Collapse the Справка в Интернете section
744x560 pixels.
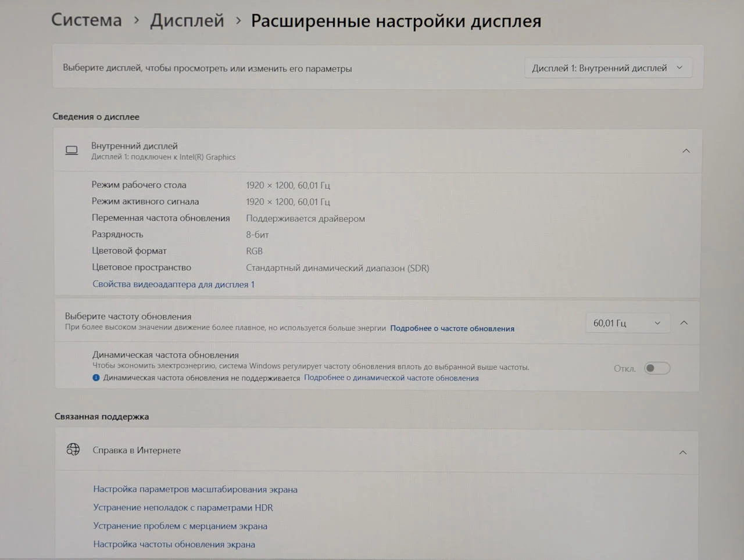683,453
